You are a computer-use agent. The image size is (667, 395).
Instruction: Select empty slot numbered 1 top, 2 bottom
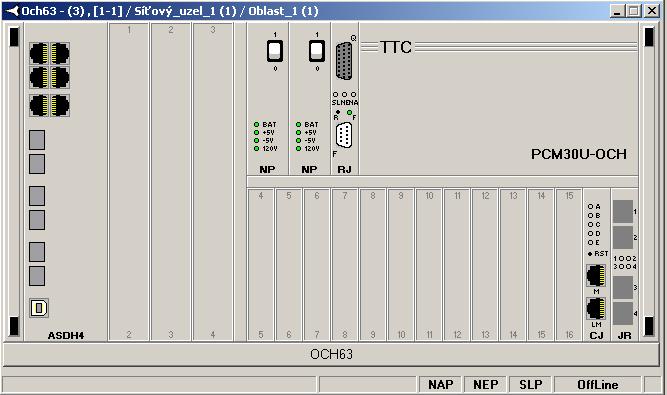click(x=129, y=182)
